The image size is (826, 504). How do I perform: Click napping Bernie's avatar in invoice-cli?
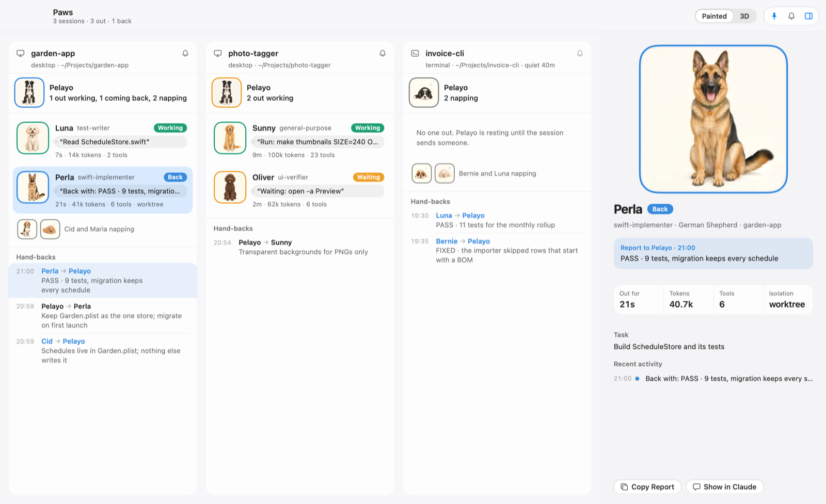coord(421,173)
